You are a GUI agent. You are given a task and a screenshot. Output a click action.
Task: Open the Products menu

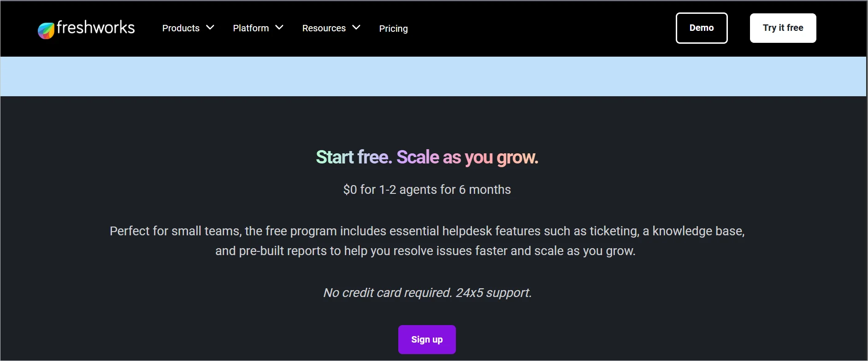(181, 28)
